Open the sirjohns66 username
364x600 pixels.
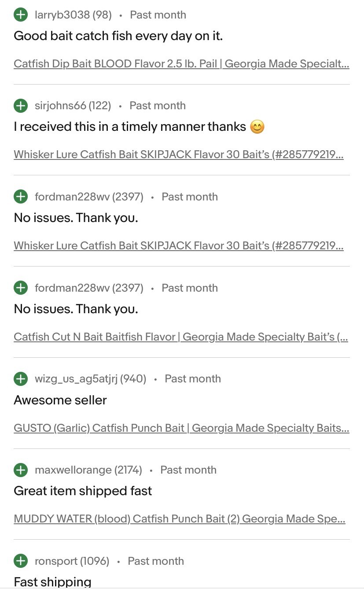click(x=61, y=106)
